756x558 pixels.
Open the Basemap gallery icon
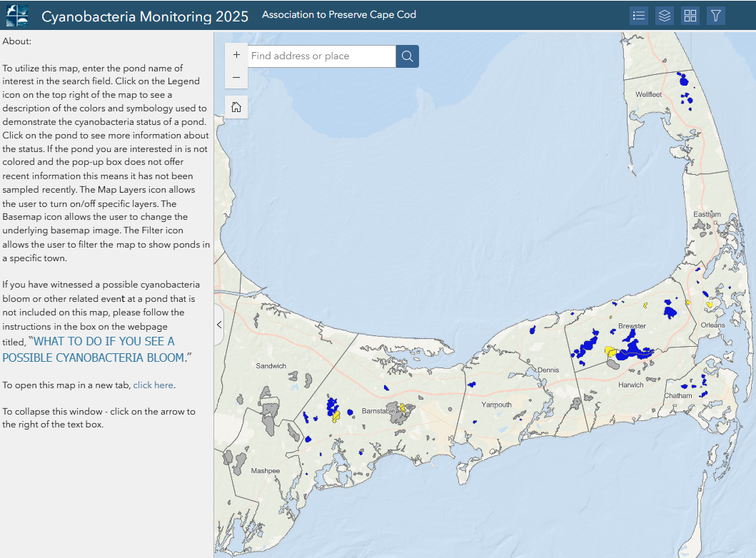[x=690, y=16]
